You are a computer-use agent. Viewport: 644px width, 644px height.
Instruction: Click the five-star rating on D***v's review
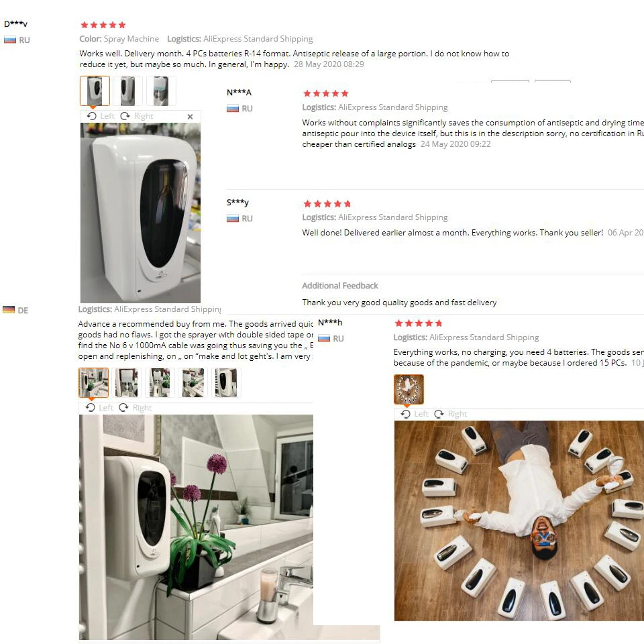(x=103, y=25)
